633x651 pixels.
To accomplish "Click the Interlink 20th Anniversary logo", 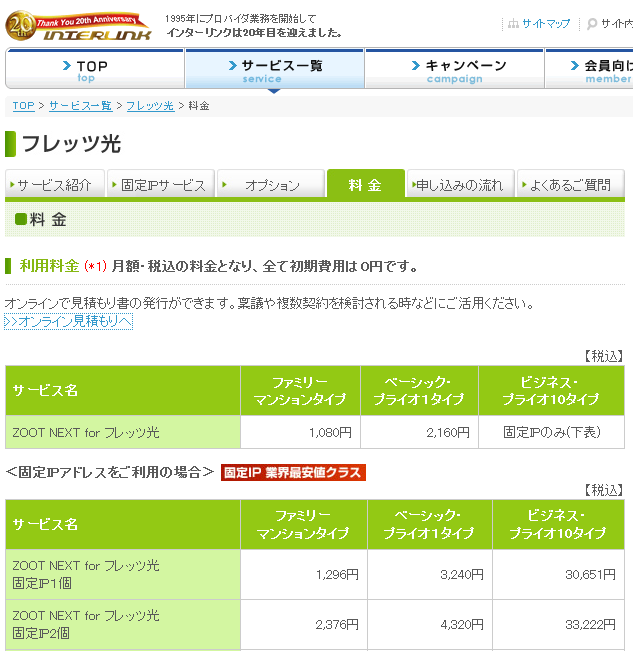I will click(x=78, y=26).
